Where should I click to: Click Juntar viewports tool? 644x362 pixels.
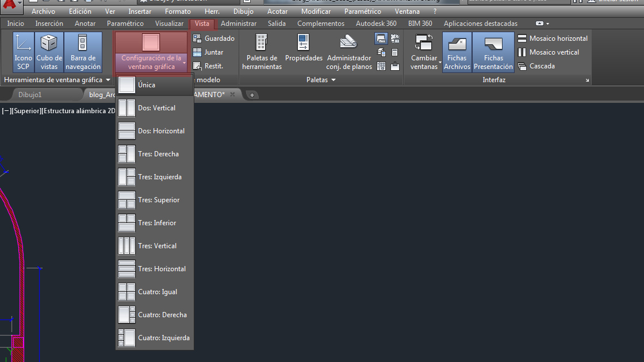tap(208, 52)
